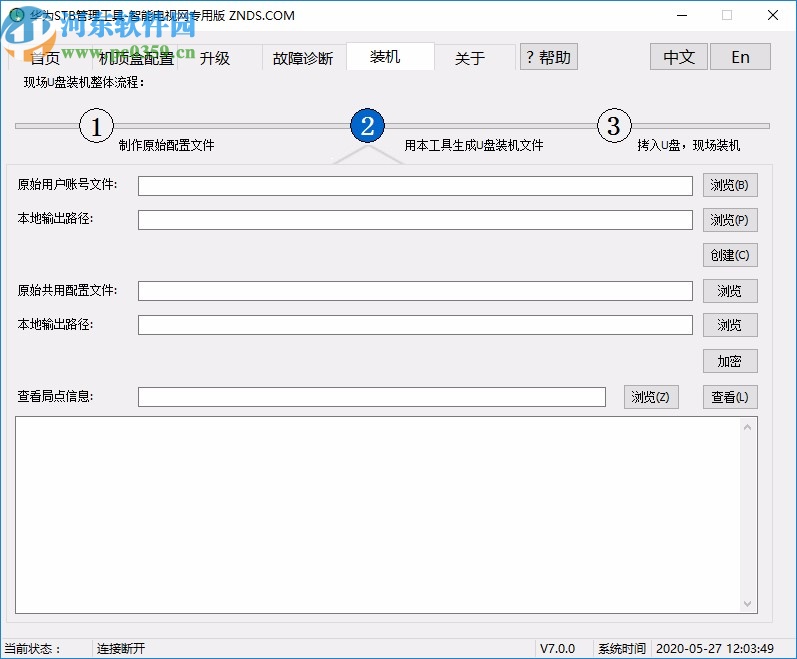797x659 pixels.
Task: Click the text area scroll down arrow
Action: click(747, 604)
